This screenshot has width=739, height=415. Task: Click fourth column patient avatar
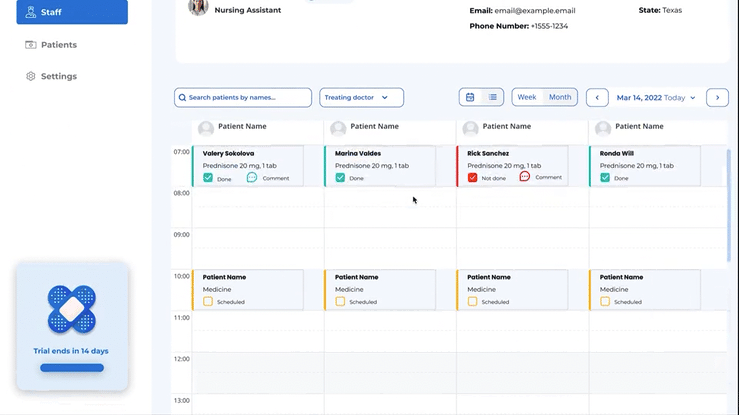point(603,128)
